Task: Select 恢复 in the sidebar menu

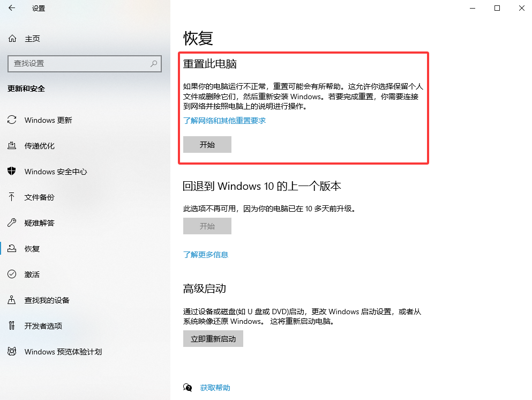Action: [x=34, y=249]
